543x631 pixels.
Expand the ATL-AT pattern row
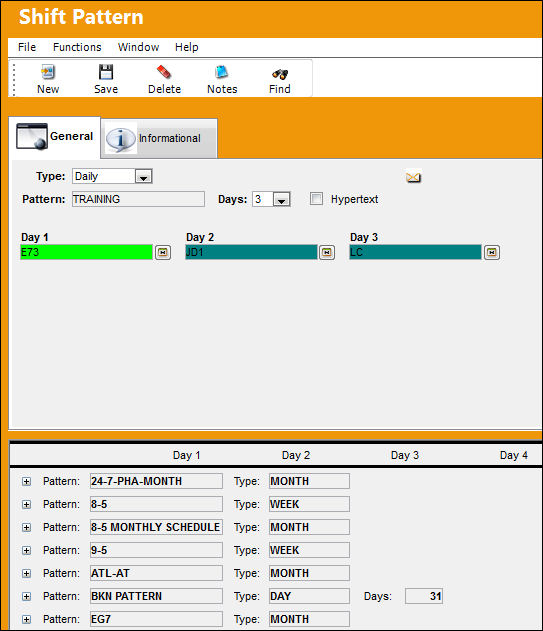[27, 573]
